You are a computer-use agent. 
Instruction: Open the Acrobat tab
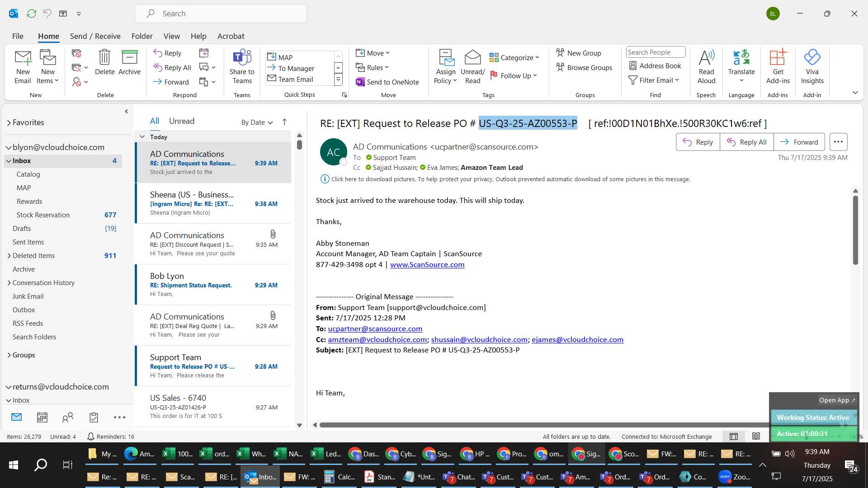tap(231, 36)
